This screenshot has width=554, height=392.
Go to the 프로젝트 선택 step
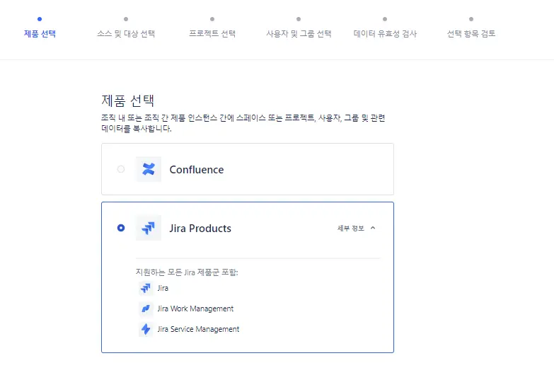[212, 33]
